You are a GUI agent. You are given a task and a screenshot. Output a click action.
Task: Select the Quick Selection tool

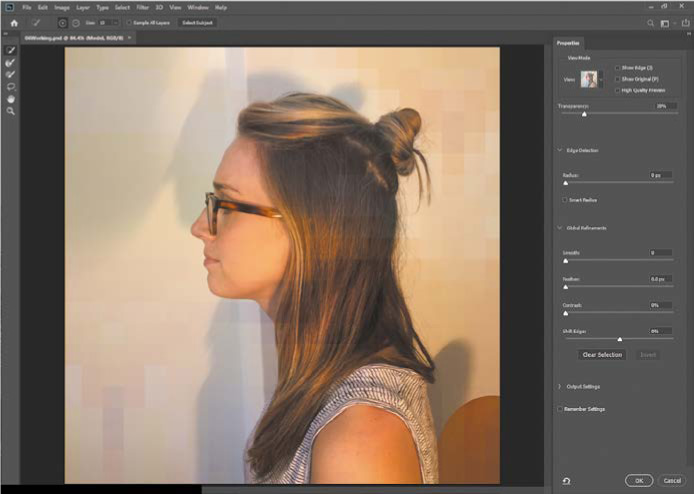(x=11, y=49)
